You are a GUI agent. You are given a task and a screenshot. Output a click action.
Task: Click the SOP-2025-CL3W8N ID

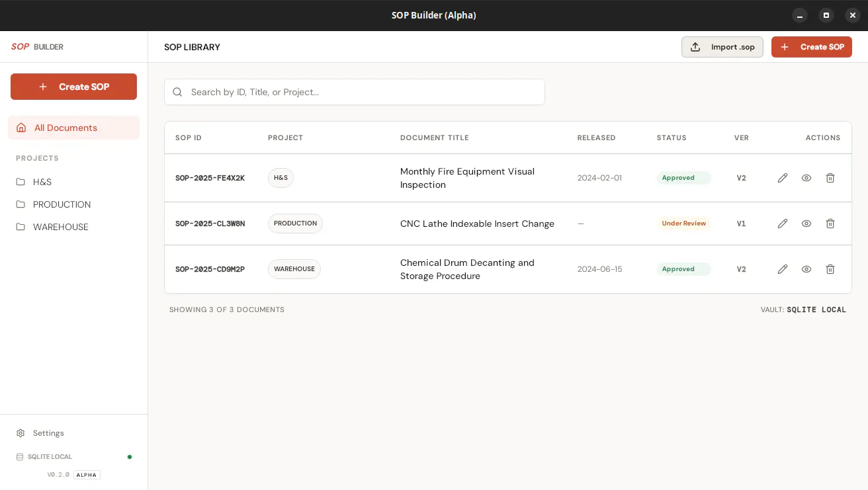click(210, 224)
